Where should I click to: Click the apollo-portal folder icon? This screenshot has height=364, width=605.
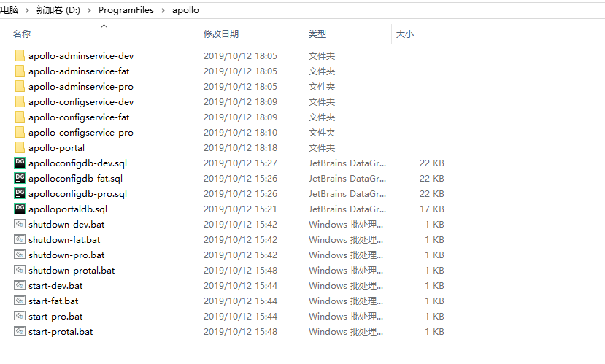20,147
